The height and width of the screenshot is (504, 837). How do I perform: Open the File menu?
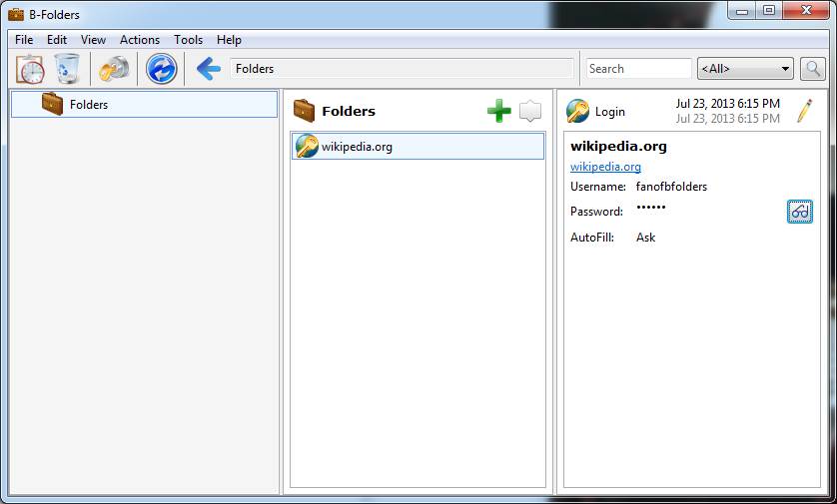click(24, 40)
